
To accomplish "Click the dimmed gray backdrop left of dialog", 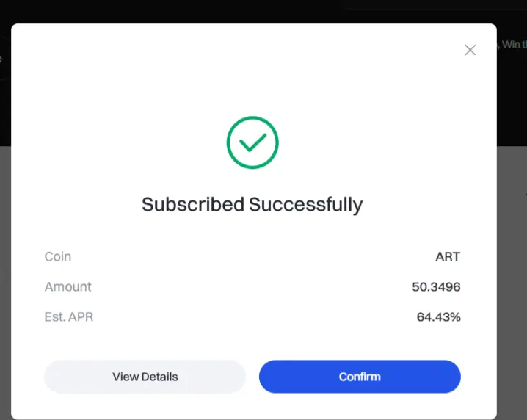I will pos(5,283).
